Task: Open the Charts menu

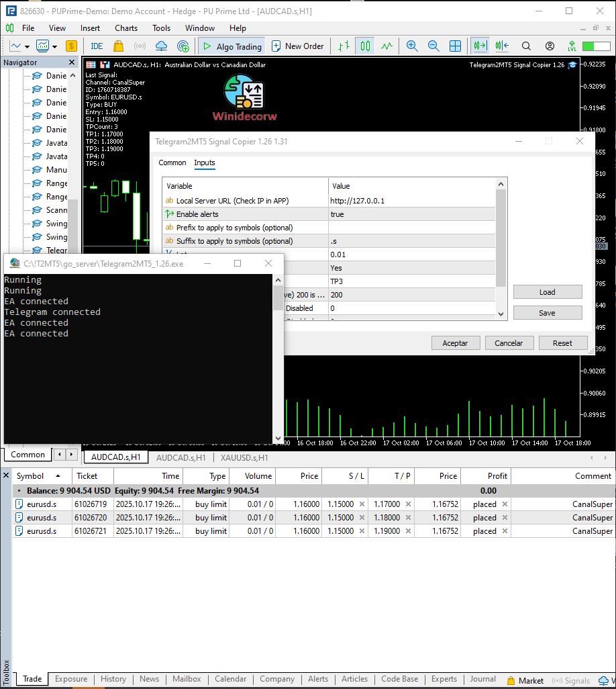Action: tap(126, 28)
